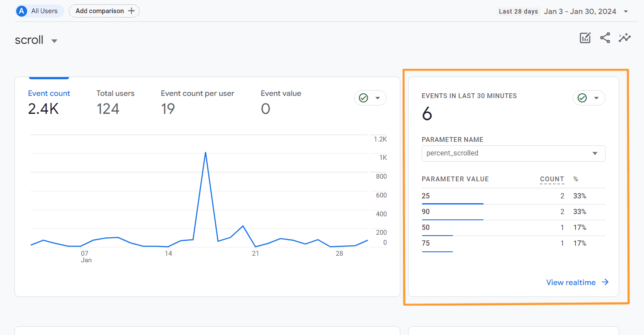The height and width of the screenshot is (335, 644).
Task: Click the EVENTS IN LAST 30 MINUTES heading
Action: tap(469, 96)
